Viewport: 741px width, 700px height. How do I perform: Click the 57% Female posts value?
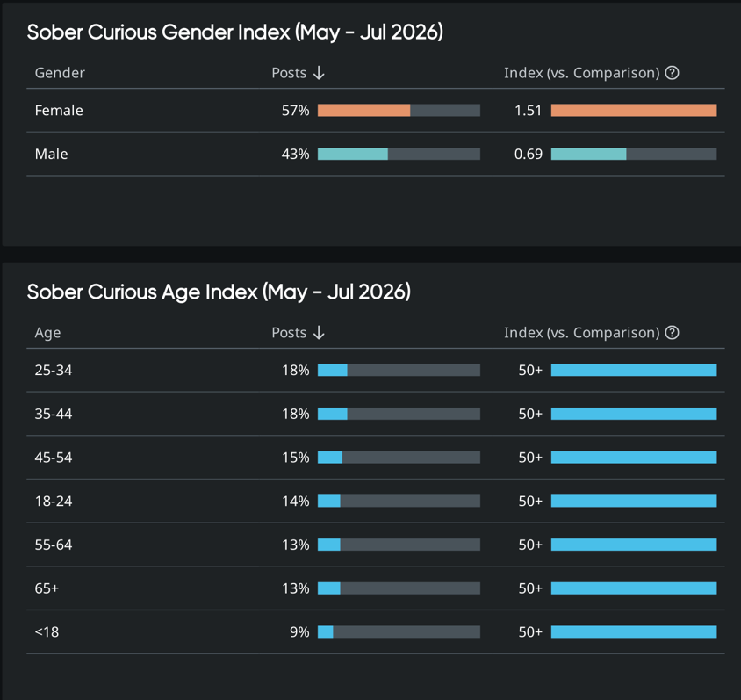(x=295, y=110)
